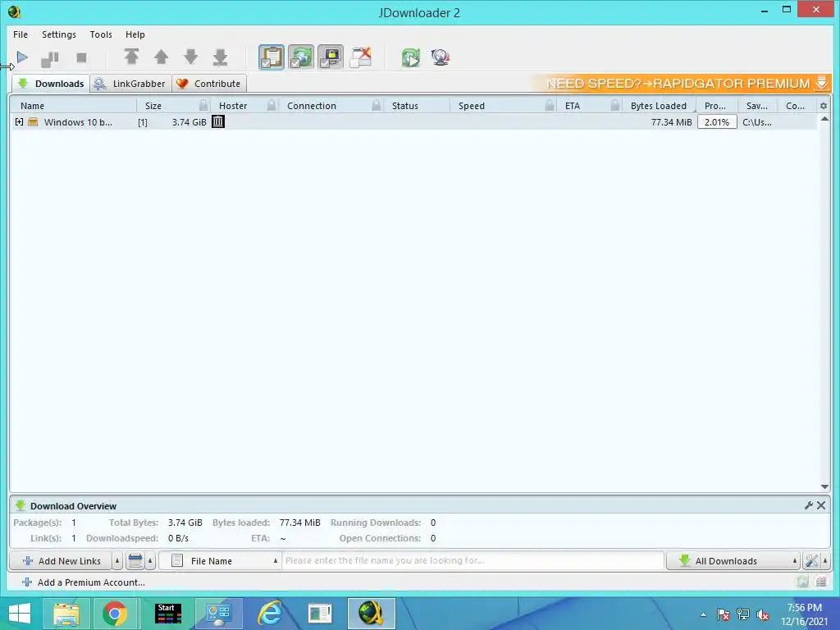Click the Rapidgator Premium banner
This screenshot has height=630, width=840.
click(680, 84)
